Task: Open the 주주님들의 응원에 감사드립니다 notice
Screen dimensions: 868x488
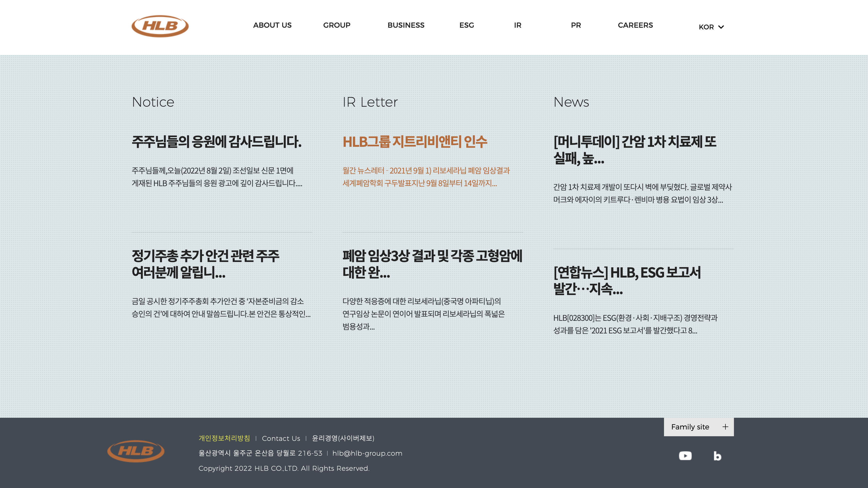Action: [x=216, y=142]
